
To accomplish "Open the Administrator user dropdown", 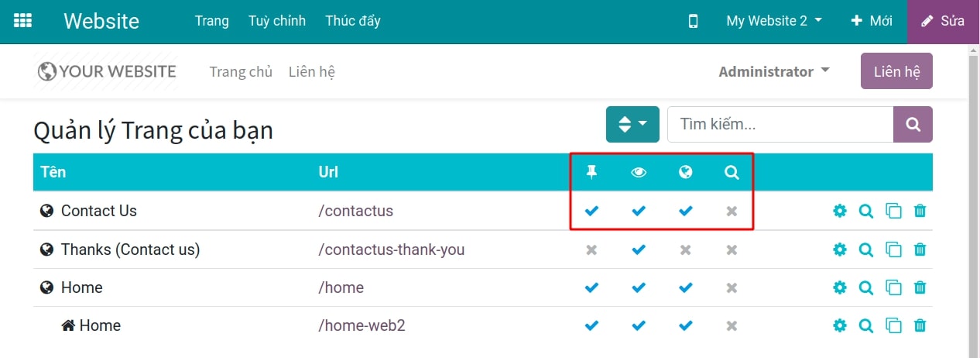I will pyautogui.click(x=773, y=71).
